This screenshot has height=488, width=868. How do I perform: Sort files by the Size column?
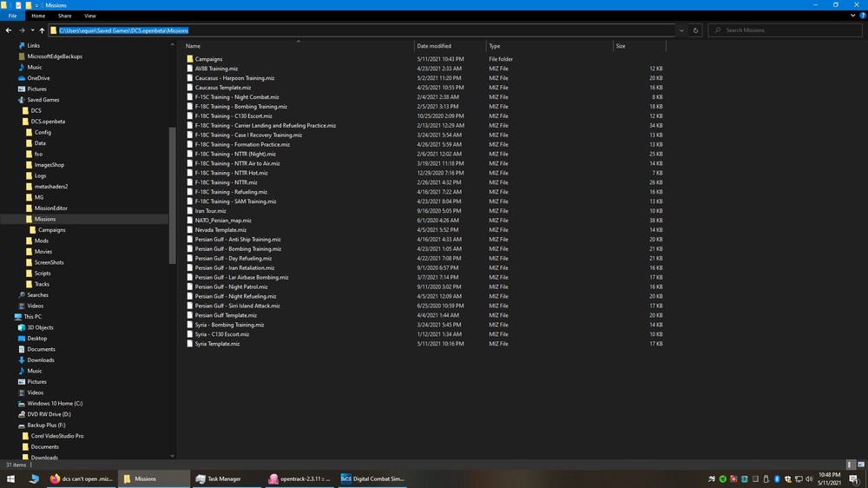click(620, 46)
